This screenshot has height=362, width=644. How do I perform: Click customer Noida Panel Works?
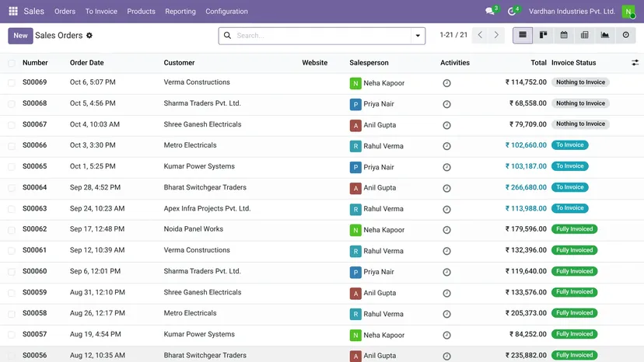pyautogui.click(x=194, y=229)
